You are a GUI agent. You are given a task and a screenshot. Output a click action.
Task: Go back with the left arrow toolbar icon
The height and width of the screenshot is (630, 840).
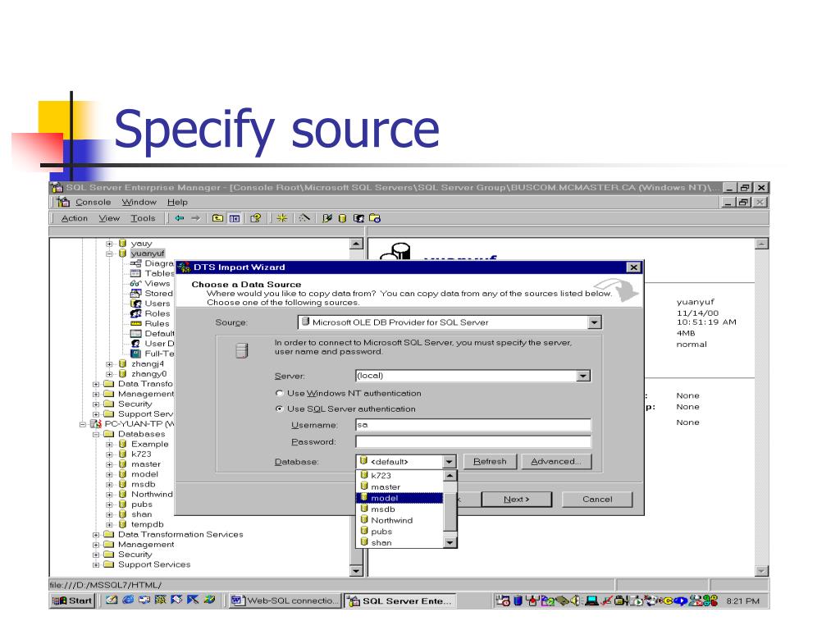click(x=180, y=218)
